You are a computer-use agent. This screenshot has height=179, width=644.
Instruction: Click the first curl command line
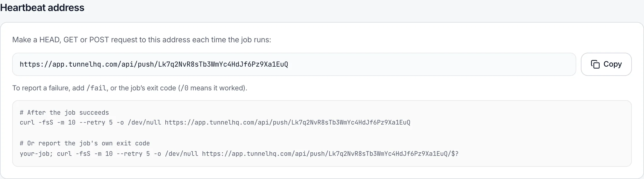pyautogui.click(x=215, y=123)
